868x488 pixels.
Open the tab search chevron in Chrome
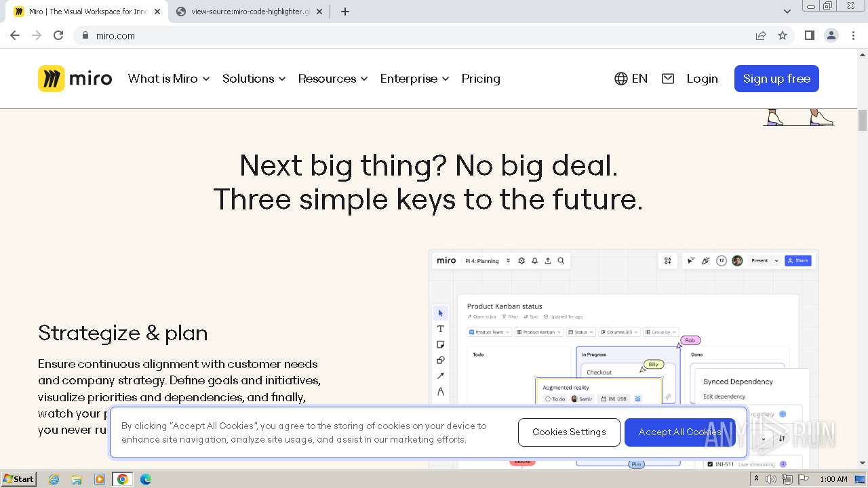pyautogui.click(x=787, y=12)
